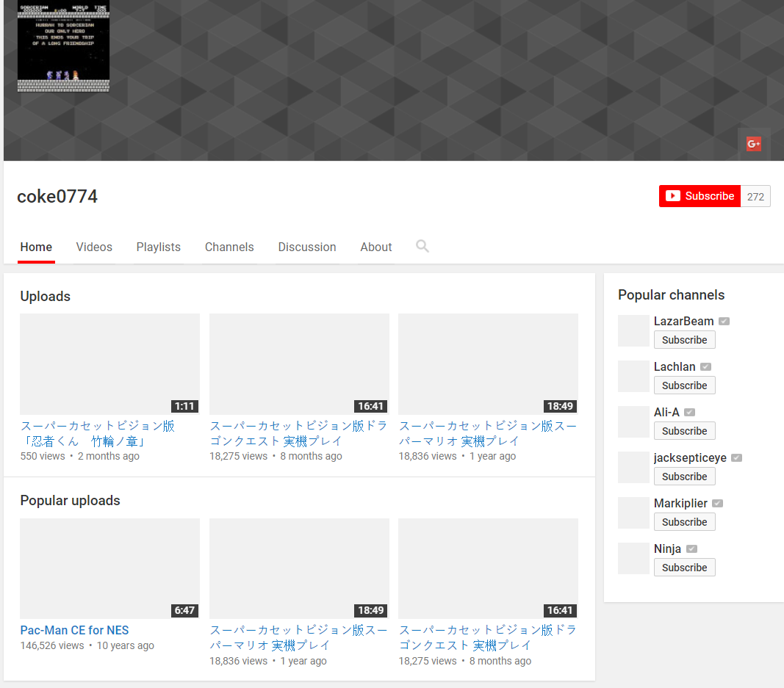Image resolution: width=784 pixels, height=688 pixels.
Task: Click Markiplier's channel avatar
Action: coord(633,513)
